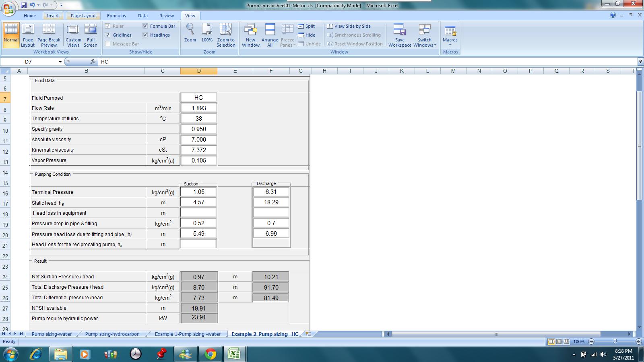The width and height of the screenshot is (644, 362).
Task: Open Zoom dialog magnifier
Action: tap(190, 33)
